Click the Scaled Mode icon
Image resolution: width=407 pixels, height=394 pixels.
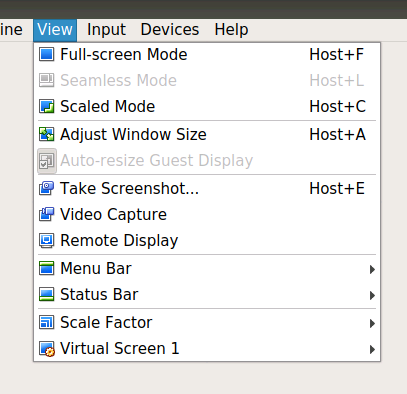click(x=46, y=106)
